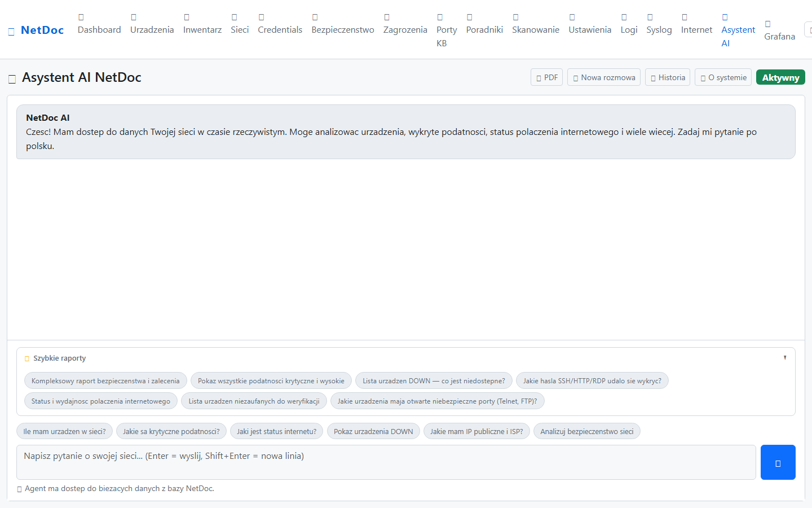812x508 pixels.
Task: Toggle the green Aktywny status badge
Action: point(780,77)
